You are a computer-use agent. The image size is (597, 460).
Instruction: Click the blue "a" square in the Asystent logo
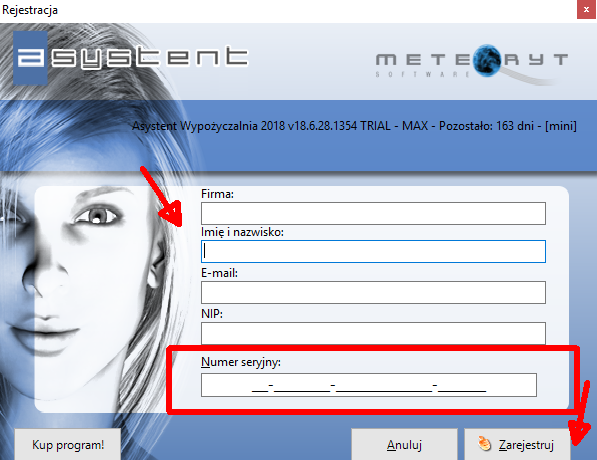pyautogui.click(x=30, y=58)
